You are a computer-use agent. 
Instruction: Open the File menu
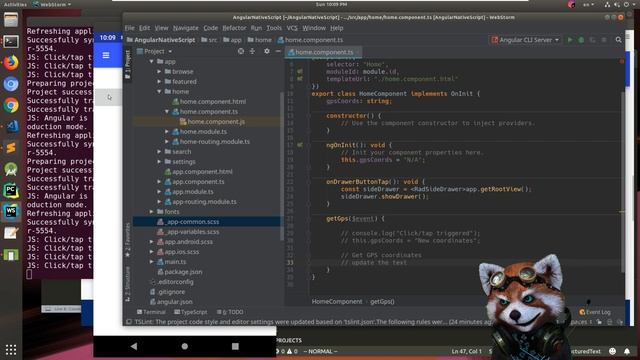pyautogui.click(x=129, y=28)
